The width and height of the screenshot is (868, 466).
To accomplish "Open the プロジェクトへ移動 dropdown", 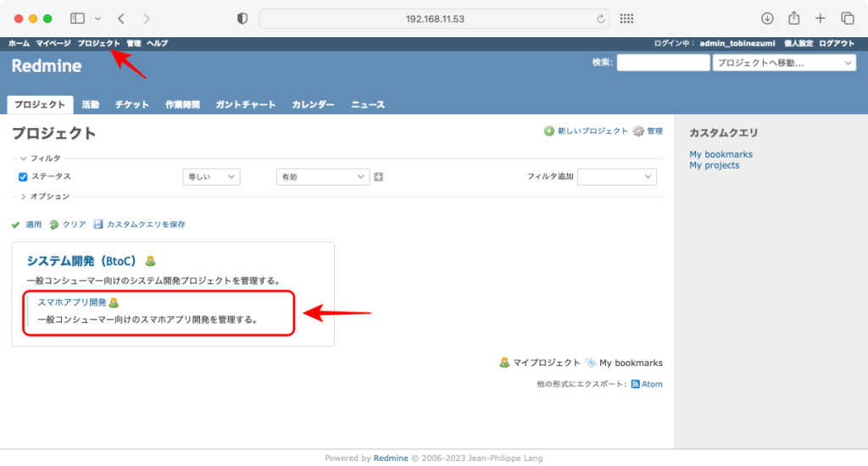I will pyautogui.click(x=784, y=63).
